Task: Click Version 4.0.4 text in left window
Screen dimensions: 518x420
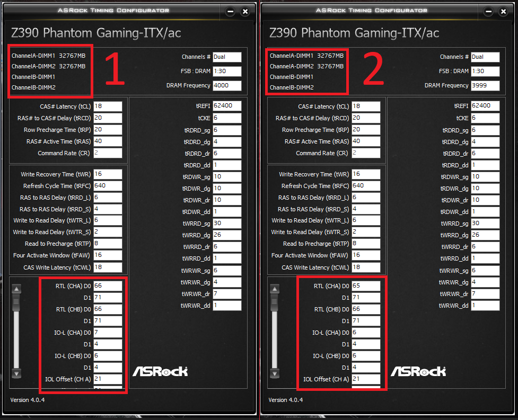Action: coord(28,400)
